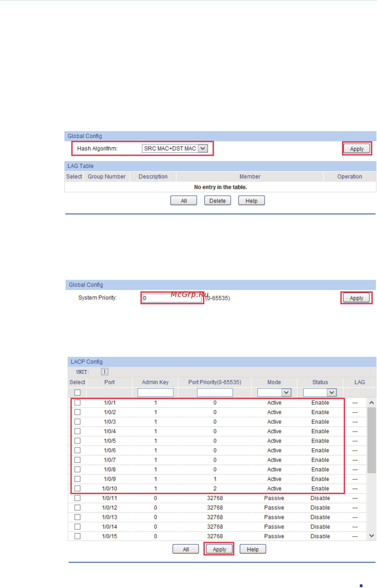Image resolution: width=377 pixels, height=588 pixels.
Task: Click the Group Number column header
Action: (107, 177)
